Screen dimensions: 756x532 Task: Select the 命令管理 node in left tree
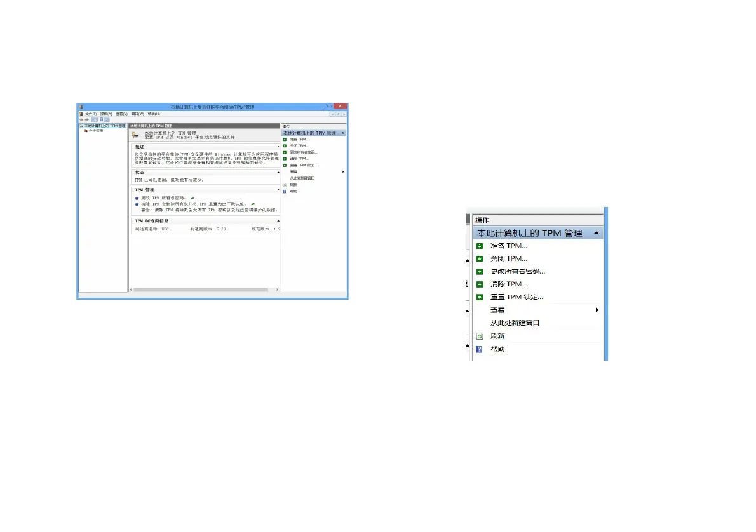click(95, 131)
